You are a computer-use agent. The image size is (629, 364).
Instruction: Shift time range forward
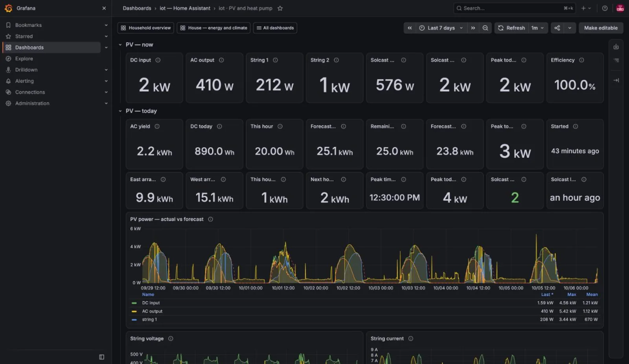pyautogui.click(x=473, y=28)
